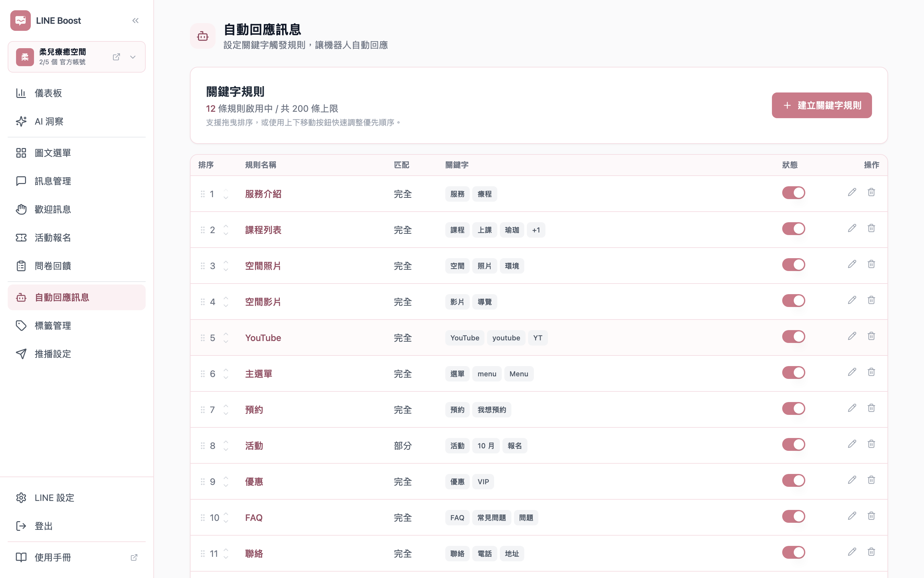924x578 pixels.
Task: Edit the YouTube rule with pencil icon
Action: point(852,336)
